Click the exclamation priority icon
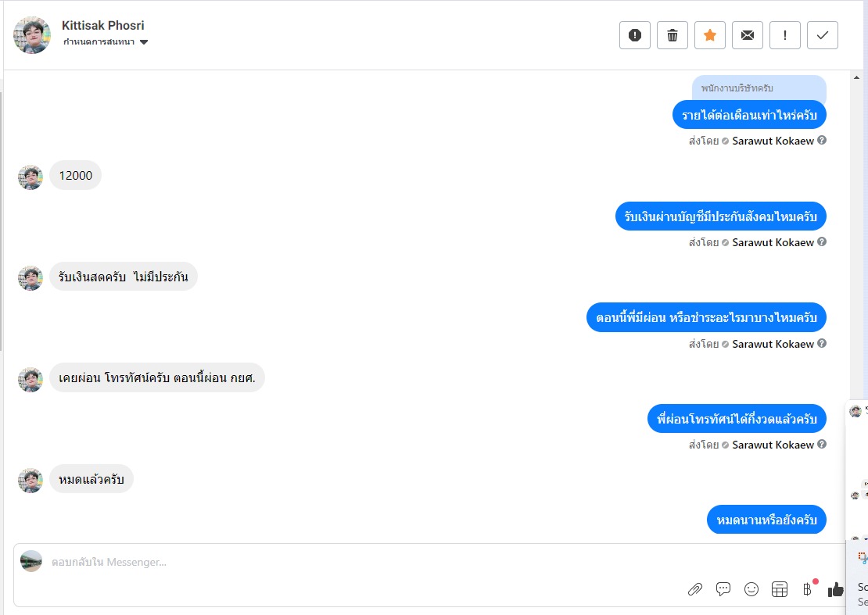Image resolution: width=868 pixels, height=615 pixels. [785, 35]
